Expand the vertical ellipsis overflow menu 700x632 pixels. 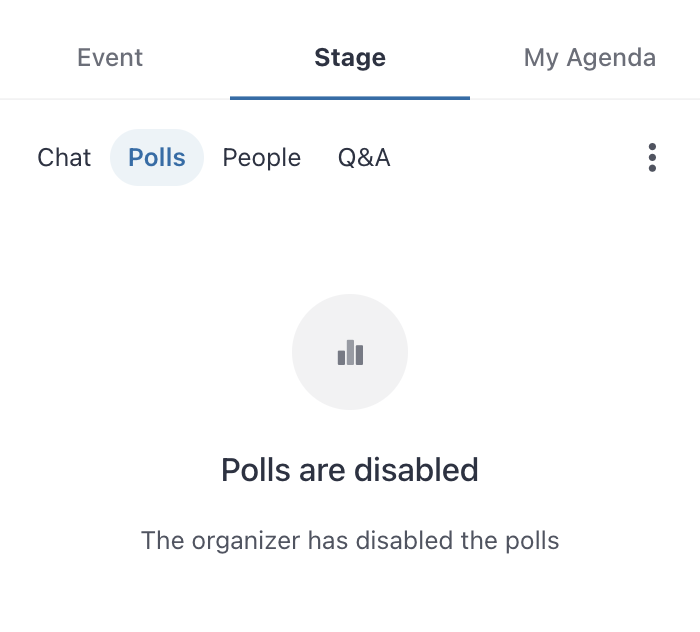coord(652,157)
